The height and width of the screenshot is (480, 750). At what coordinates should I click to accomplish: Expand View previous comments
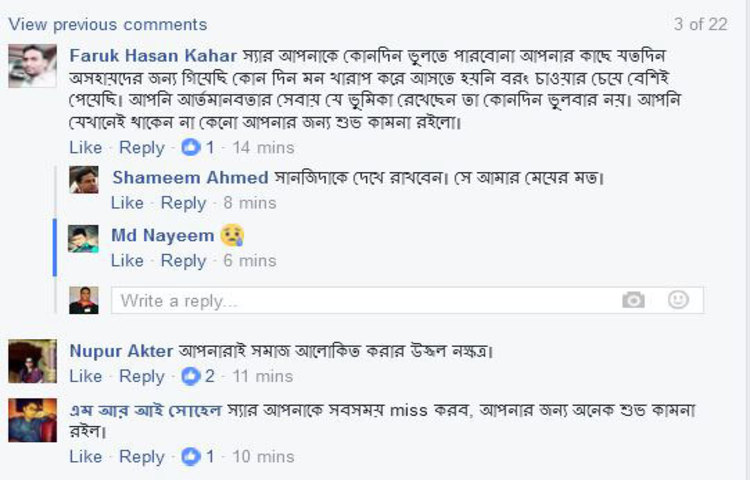click(107, 24)
